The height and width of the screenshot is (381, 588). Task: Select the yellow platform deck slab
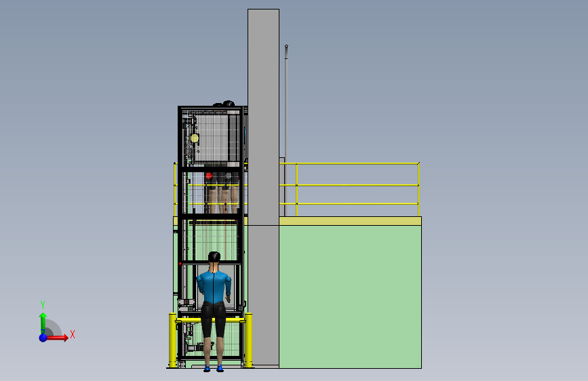[350, 221]
